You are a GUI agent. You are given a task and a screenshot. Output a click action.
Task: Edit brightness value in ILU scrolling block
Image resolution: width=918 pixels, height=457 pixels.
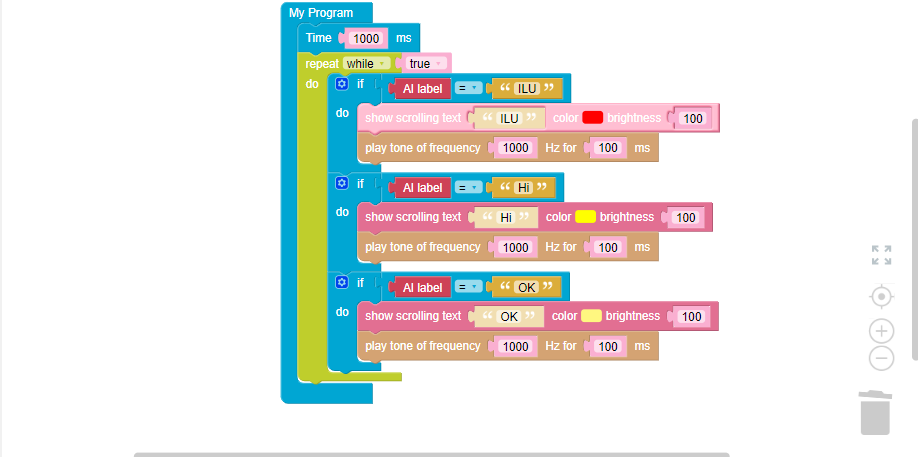click(x=693, y=119)
